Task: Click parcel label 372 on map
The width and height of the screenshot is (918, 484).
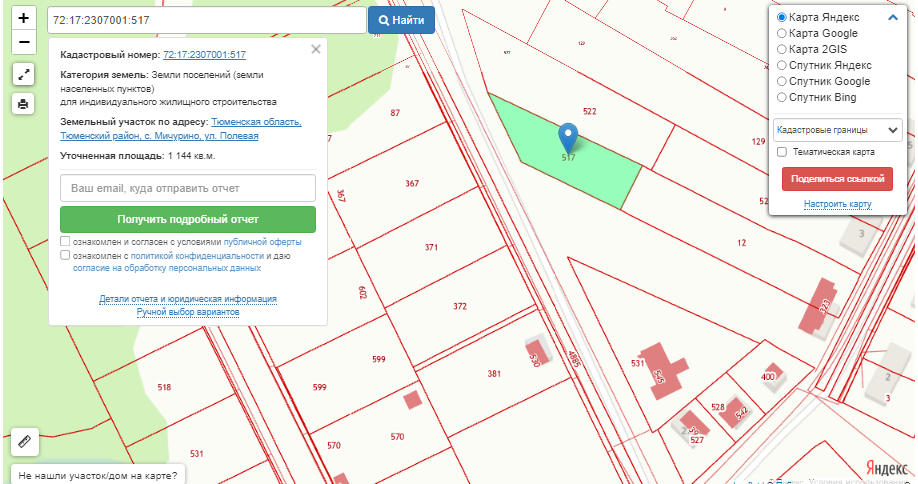Action: [x=460, y=306]
